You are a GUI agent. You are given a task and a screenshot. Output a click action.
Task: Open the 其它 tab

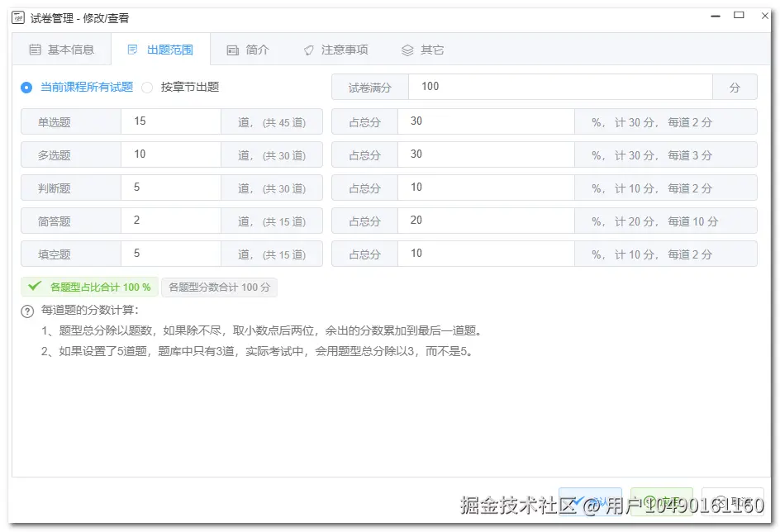pos(422,50)
